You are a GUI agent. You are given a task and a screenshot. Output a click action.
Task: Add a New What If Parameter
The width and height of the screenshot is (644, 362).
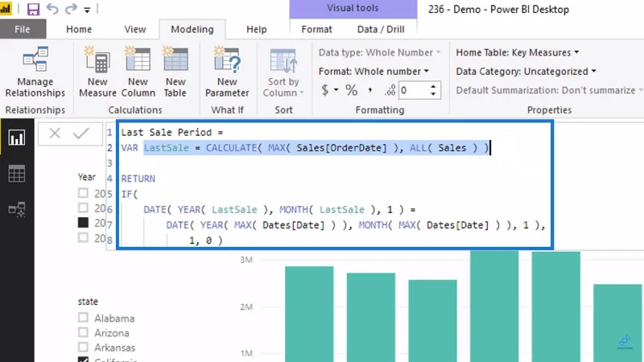tap(227, 72)
